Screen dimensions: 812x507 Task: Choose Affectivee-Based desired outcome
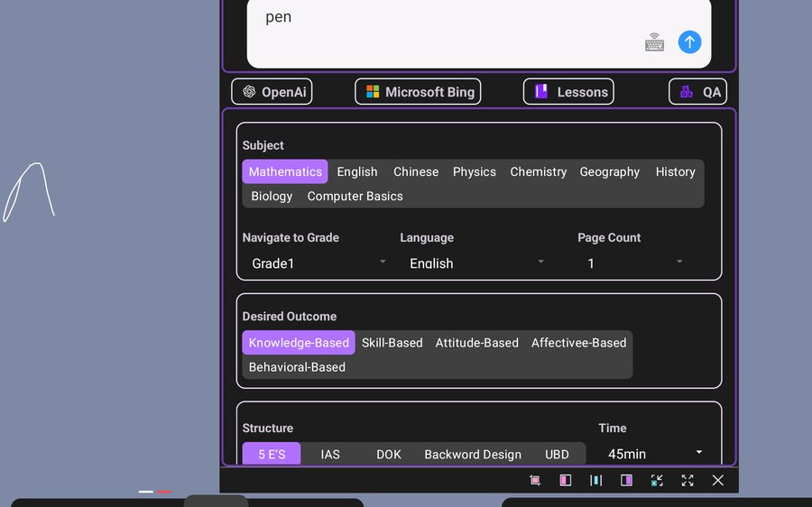pos(579,342)
